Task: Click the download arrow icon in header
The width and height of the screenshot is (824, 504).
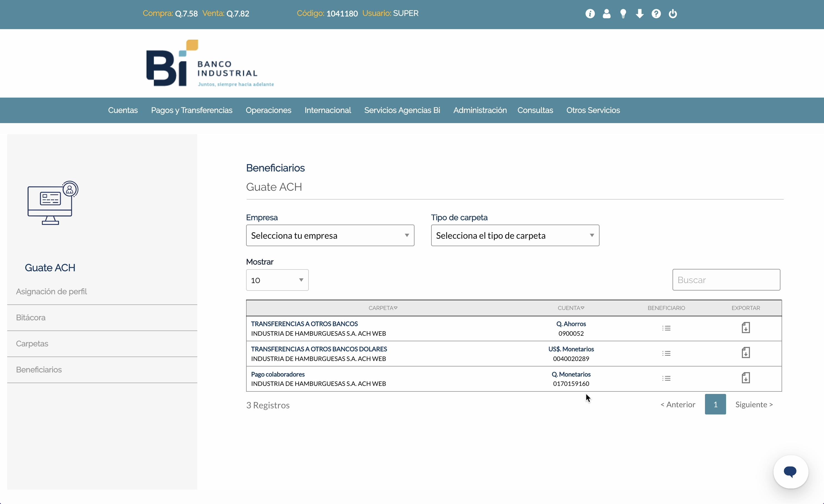Action: (640, 14)
